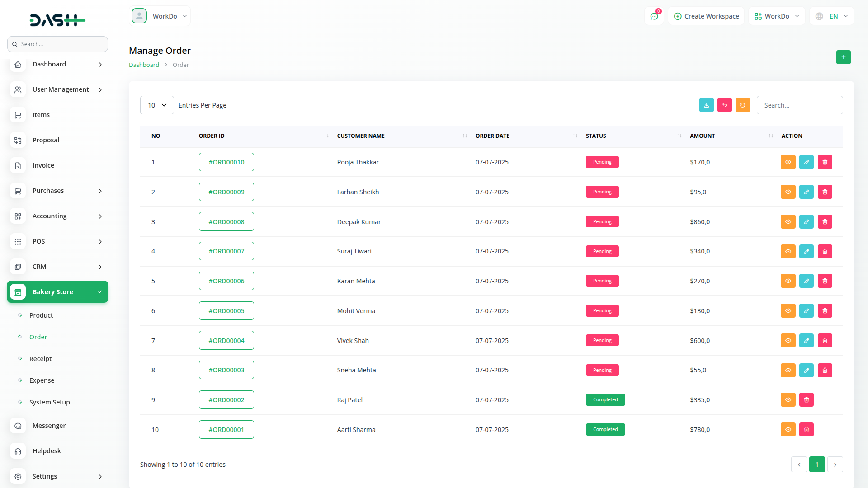Open the chat messages icon in header

[x=654, y=16]
